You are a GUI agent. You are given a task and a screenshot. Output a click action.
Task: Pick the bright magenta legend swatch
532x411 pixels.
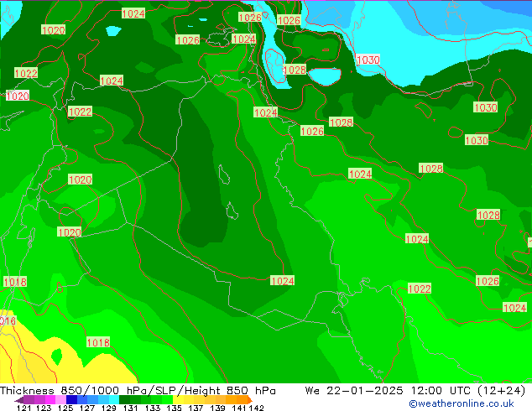pos(50,400)
